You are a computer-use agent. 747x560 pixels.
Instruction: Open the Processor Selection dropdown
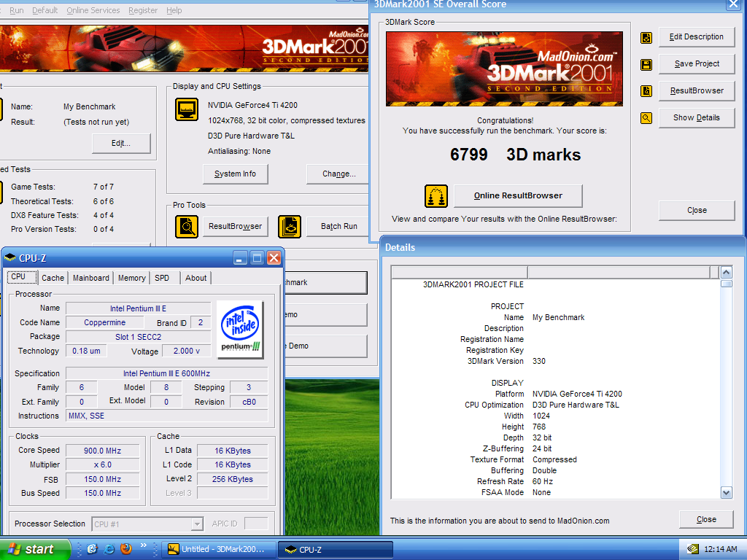pyautogui.click(x=197, y=524)
